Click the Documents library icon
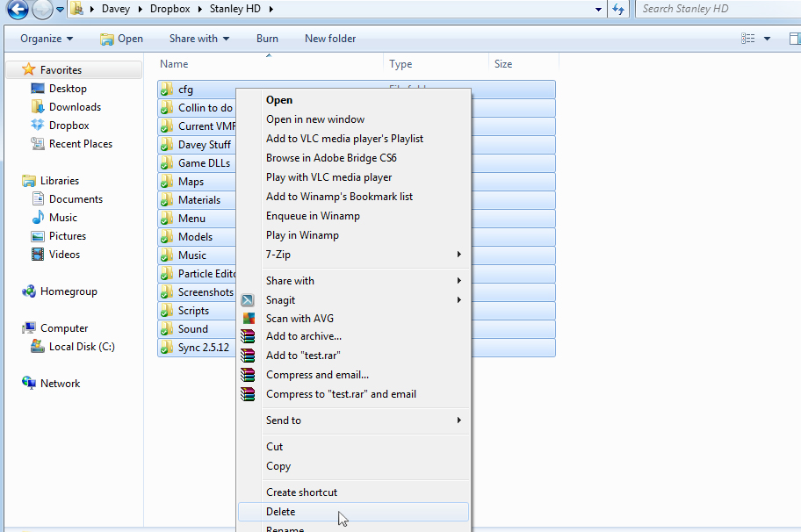 click(x=38, y=198)
